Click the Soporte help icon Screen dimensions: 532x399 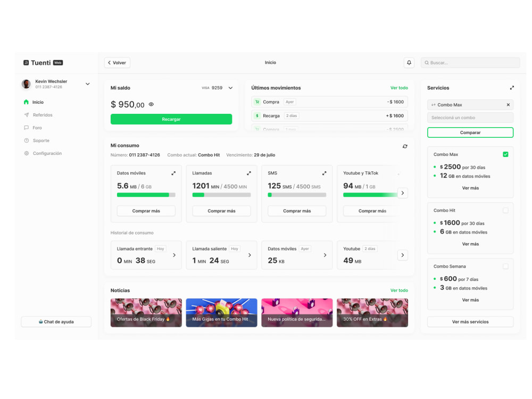tap(26, 140)
